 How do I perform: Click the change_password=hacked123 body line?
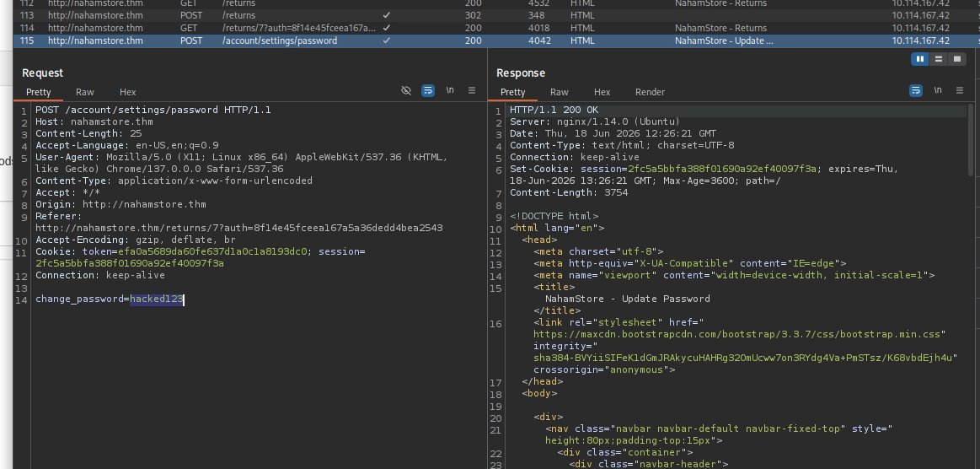click(x=110, y=299)
